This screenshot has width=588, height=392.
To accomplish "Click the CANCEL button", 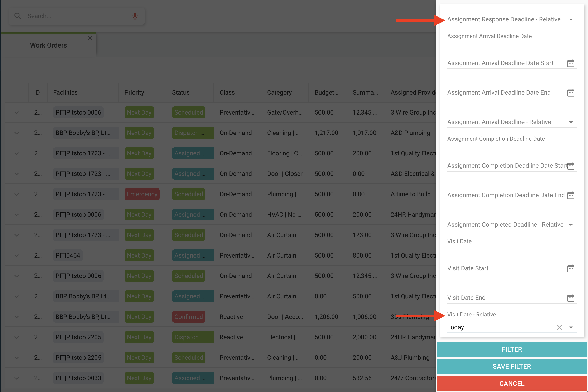I will pos(511,383).
